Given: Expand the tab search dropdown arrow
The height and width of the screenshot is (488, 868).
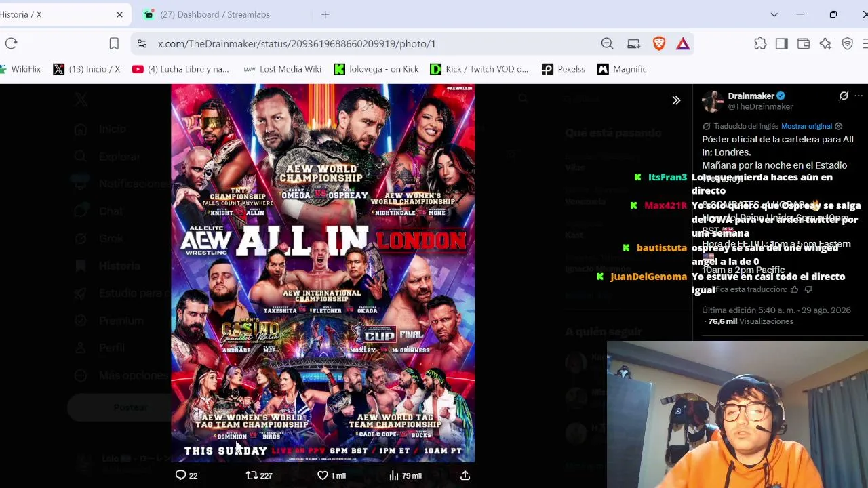Looking at the screenshot, I should [774, 14].
